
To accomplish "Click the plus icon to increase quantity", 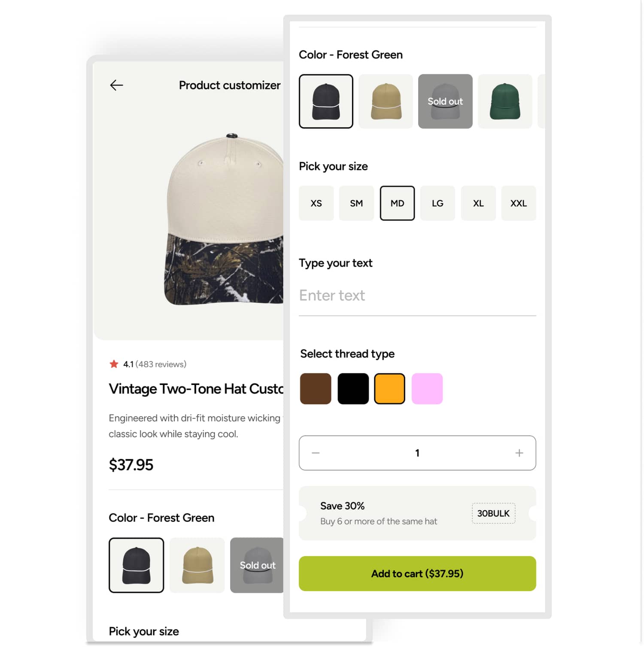I will pyautogui.click(x=519, y=453).
